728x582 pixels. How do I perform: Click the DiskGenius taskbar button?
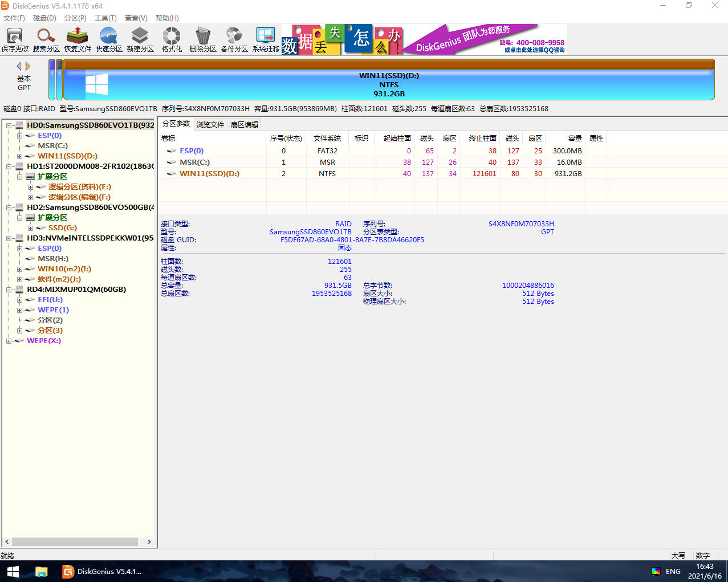101,571
